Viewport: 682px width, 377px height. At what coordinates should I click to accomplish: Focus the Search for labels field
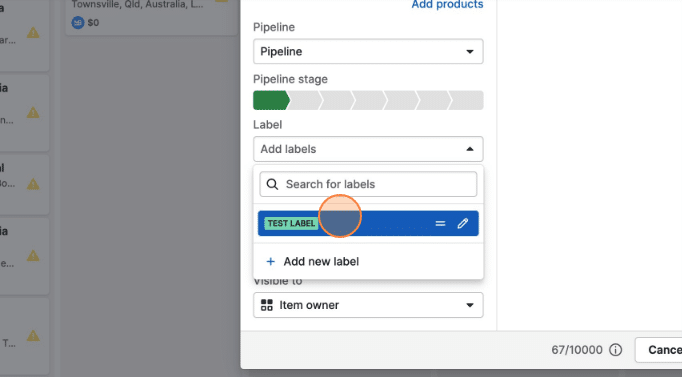pos(368,184)
